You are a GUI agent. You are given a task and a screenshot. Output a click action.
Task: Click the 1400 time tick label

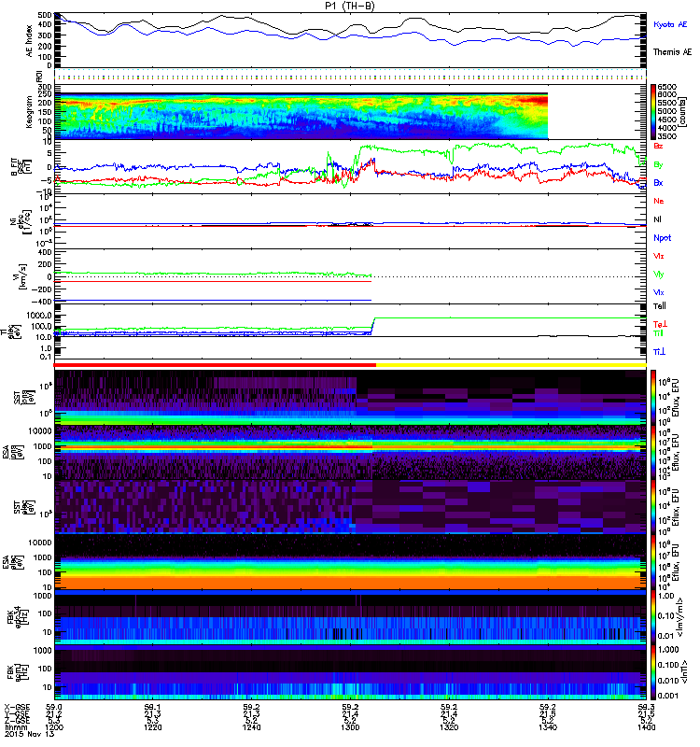(x=647, y=727)
